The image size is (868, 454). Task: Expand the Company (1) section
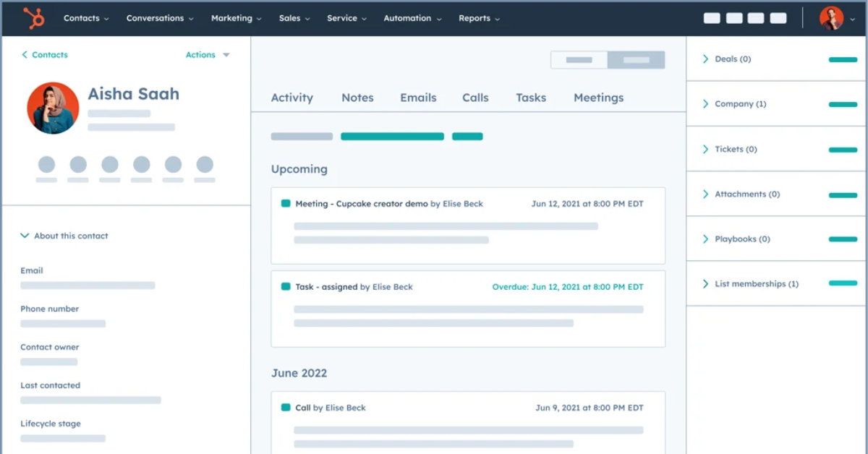(733, 104)
